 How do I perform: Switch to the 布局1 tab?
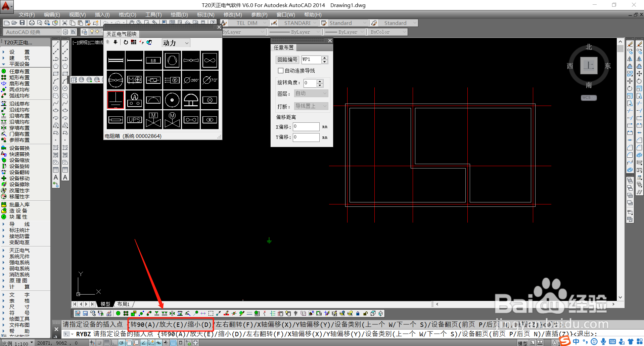tap(123, 304)
